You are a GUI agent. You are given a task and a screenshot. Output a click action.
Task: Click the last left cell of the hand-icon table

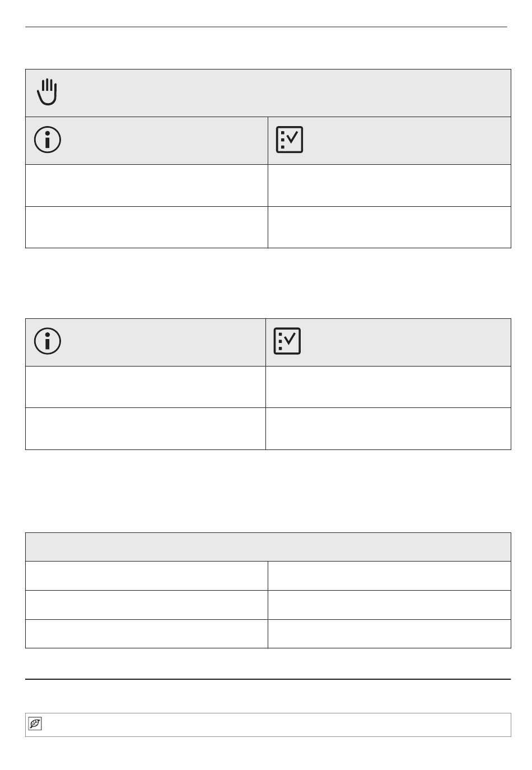tap(147, 227)
